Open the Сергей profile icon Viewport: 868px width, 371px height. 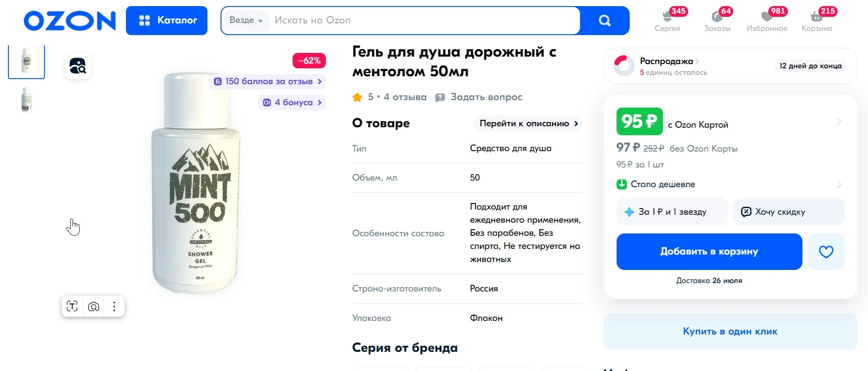point(668,21)
